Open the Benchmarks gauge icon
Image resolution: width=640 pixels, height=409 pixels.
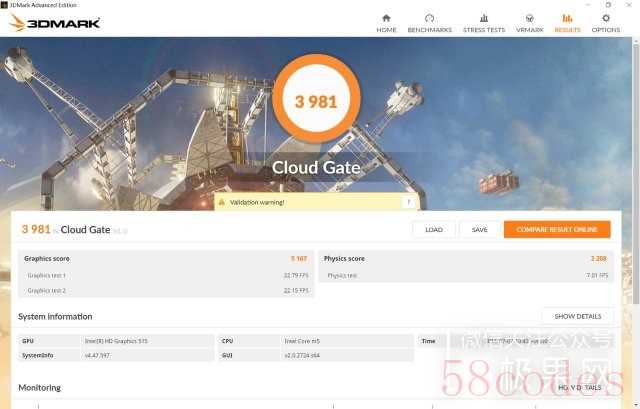coord(429,18)
